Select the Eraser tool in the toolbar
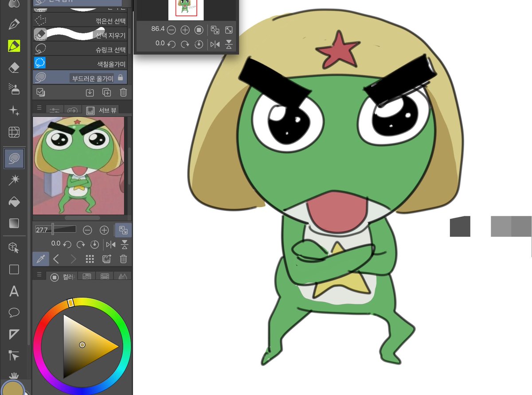 (x=14, y=67)
